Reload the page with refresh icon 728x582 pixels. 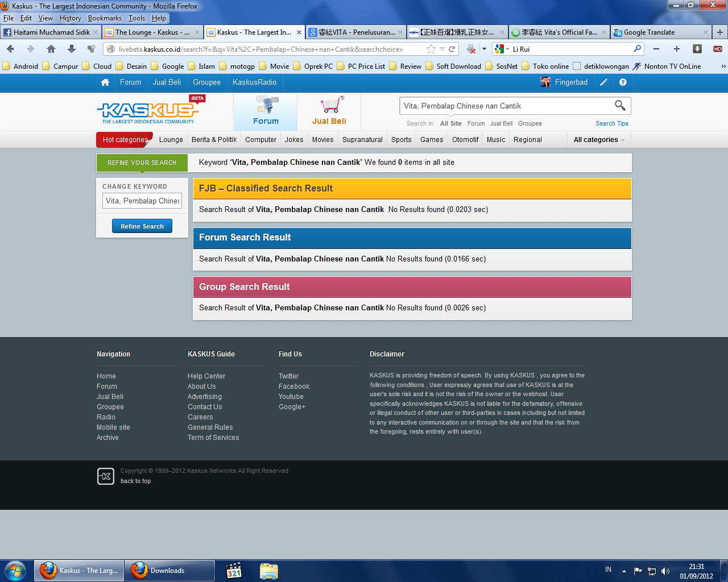pyautogui.click(x=452, y=49)
